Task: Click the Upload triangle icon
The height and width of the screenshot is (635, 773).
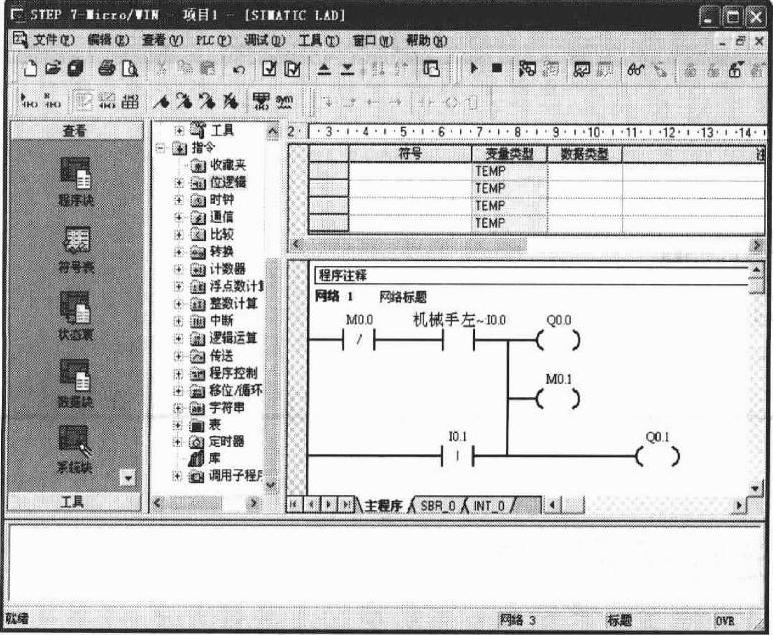Action: coord(324,69)
